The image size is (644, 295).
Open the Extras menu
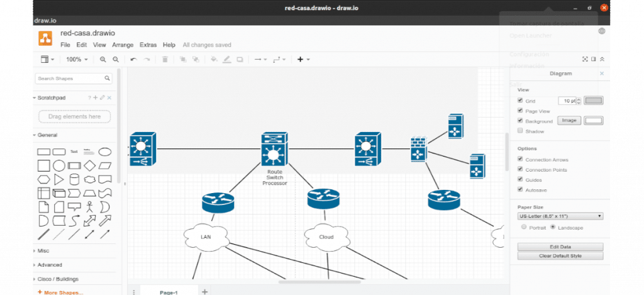(148, 45)
